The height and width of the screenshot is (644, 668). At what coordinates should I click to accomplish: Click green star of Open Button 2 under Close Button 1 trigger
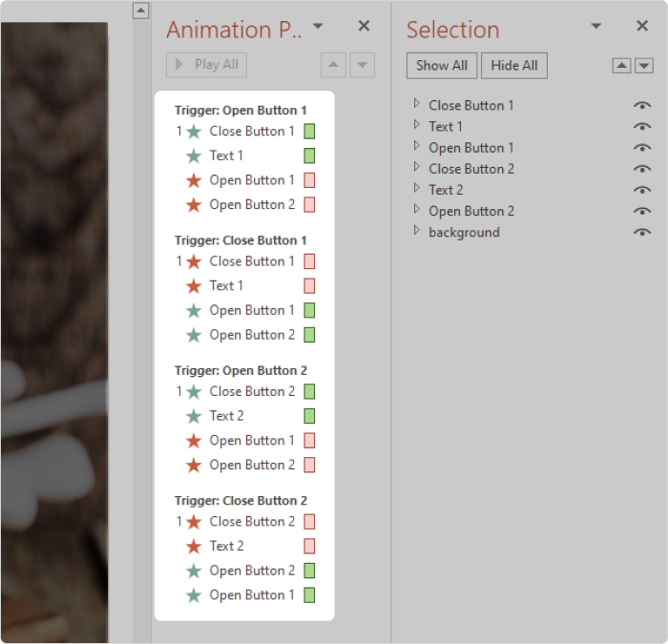click(x=194, y=335)
